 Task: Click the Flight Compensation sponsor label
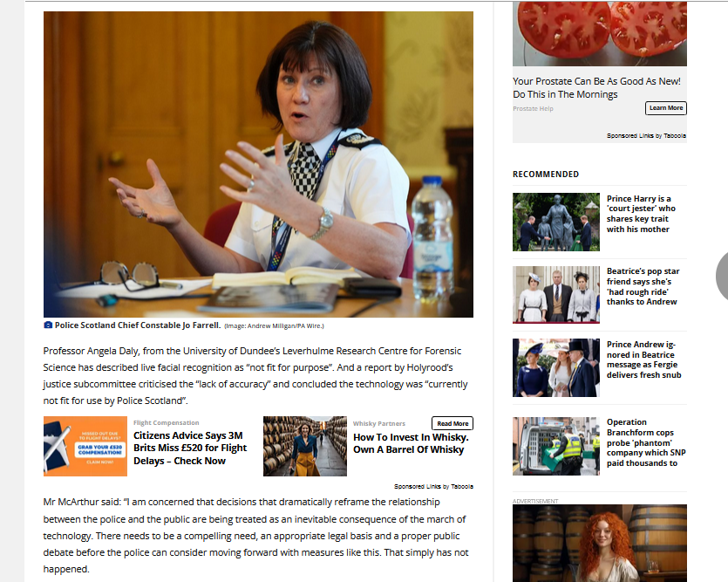coord(167,422)
